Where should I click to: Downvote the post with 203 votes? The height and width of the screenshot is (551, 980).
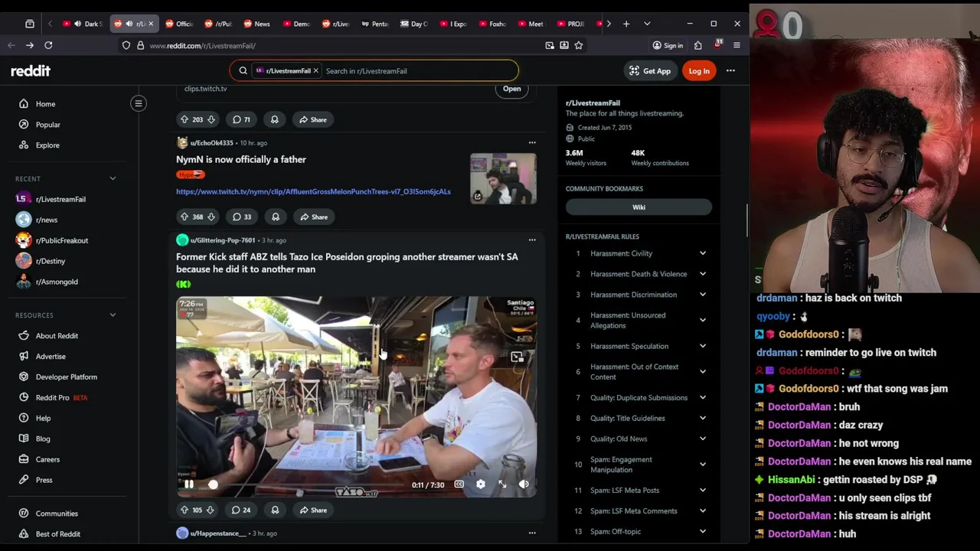(211, 119)
